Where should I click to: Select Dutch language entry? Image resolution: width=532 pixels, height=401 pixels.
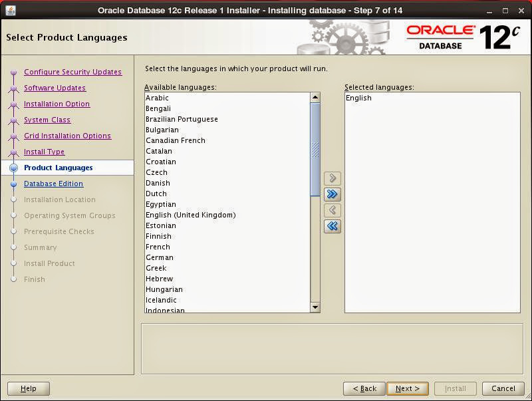pos(227,194)
